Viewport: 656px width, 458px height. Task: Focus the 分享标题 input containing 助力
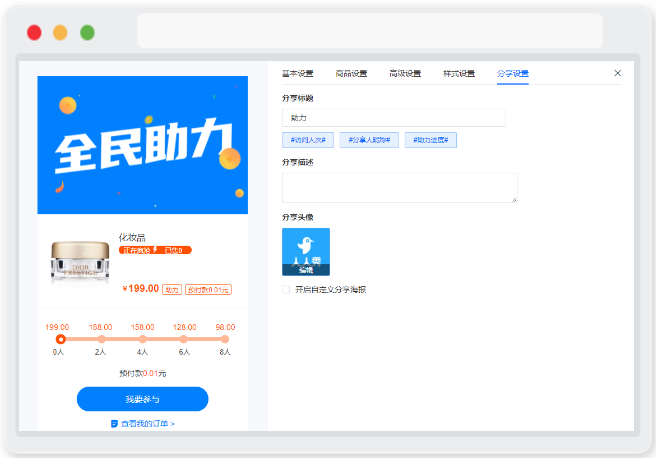pos(394,118)
